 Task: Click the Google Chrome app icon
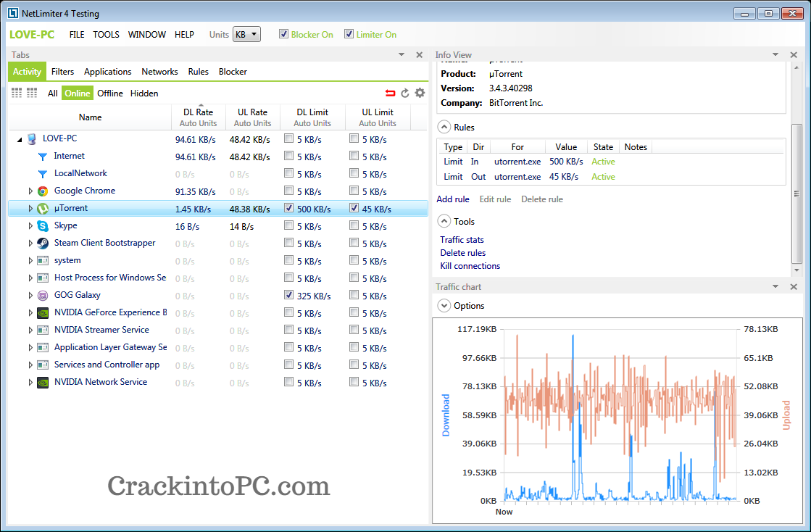[x=43, y=191]
